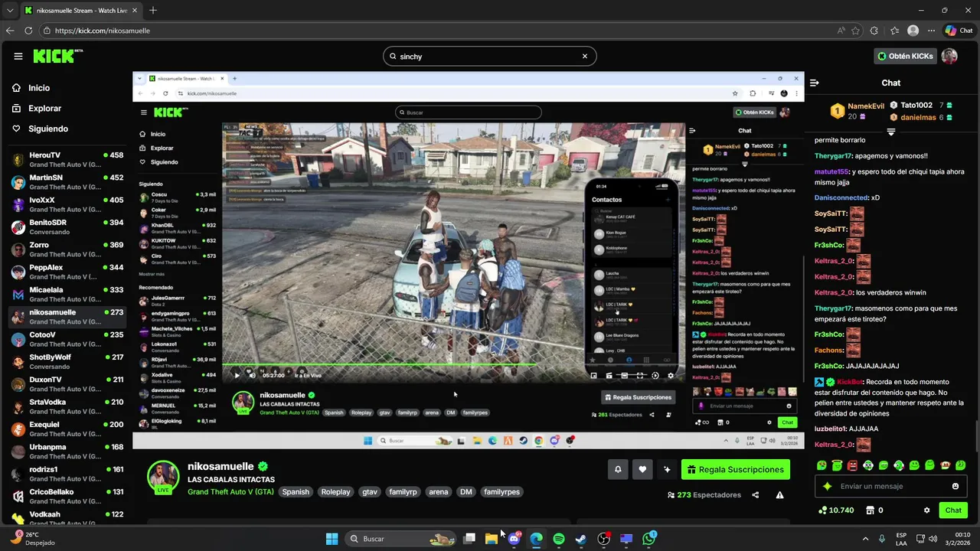The width and height of the screenshot is (980, 551).
Task: Open chat settings gear
Action: pos(926,510)
